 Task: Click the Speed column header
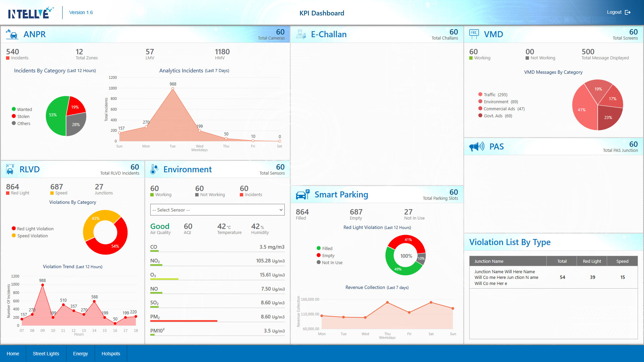(x=622, y=261)
